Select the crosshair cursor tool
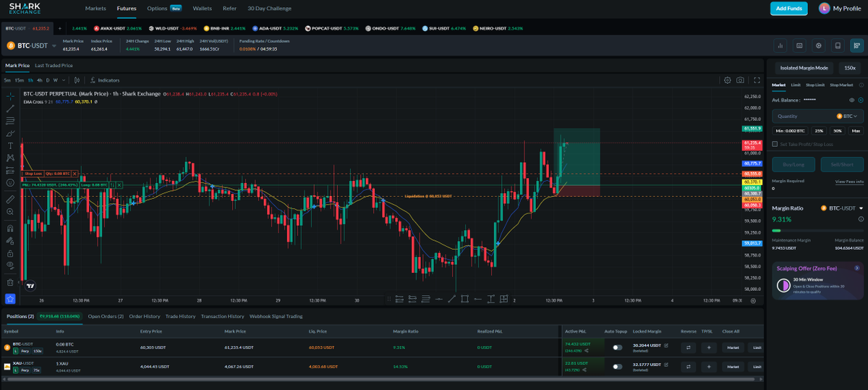 10,95
